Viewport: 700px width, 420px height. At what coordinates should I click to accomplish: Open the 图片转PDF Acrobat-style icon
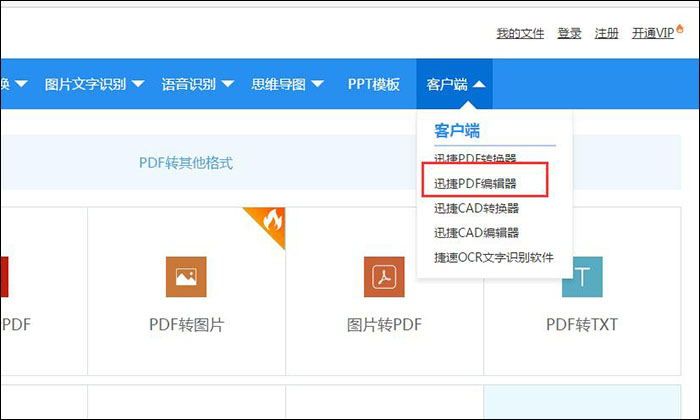point(384,277)
